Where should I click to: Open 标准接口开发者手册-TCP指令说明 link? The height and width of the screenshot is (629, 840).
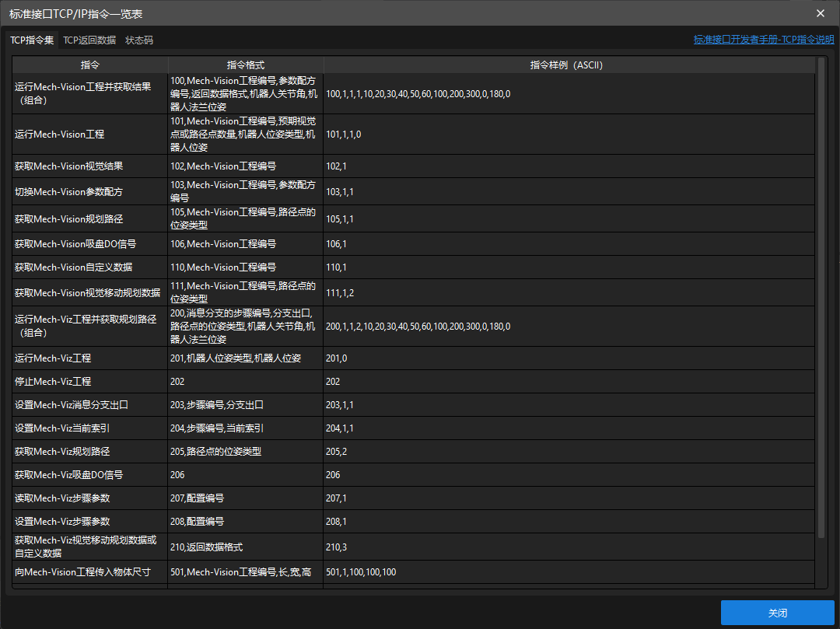[763, 38]
